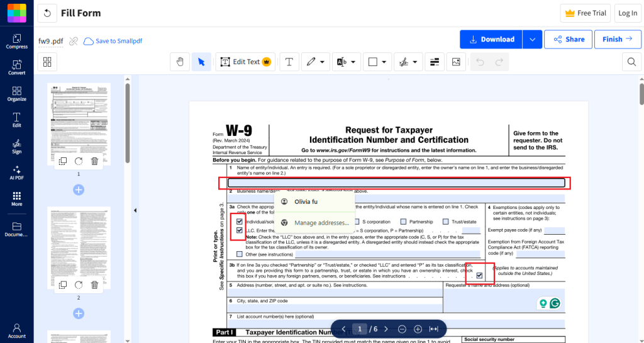Open the search magnifier
The height and width of the screenshot is (343, 644).
[x=631, y=62]
